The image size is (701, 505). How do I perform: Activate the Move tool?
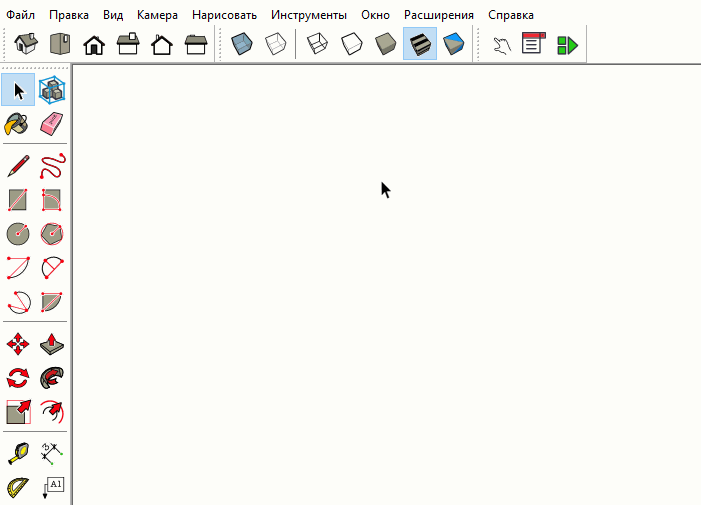[18, 344]
